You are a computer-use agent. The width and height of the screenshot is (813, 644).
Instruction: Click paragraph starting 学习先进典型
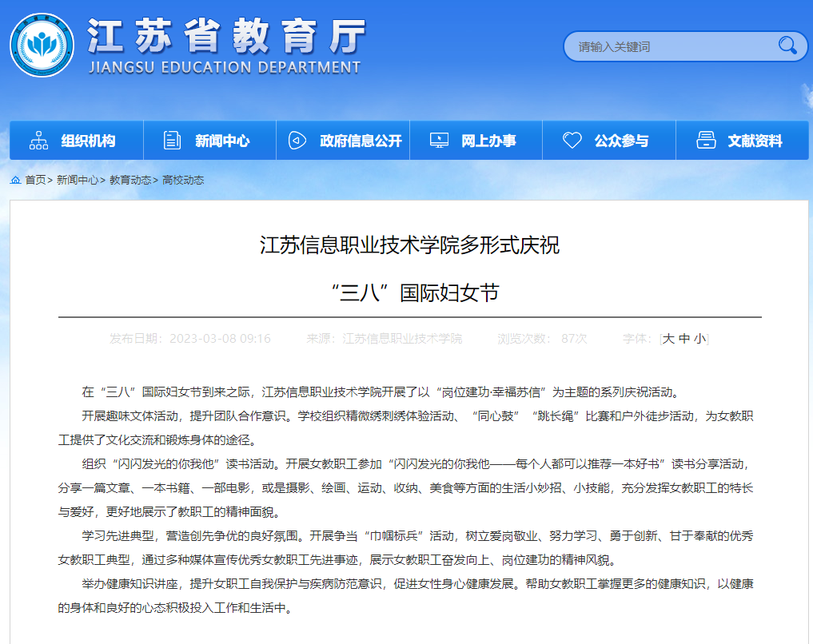tap(405, 547)
